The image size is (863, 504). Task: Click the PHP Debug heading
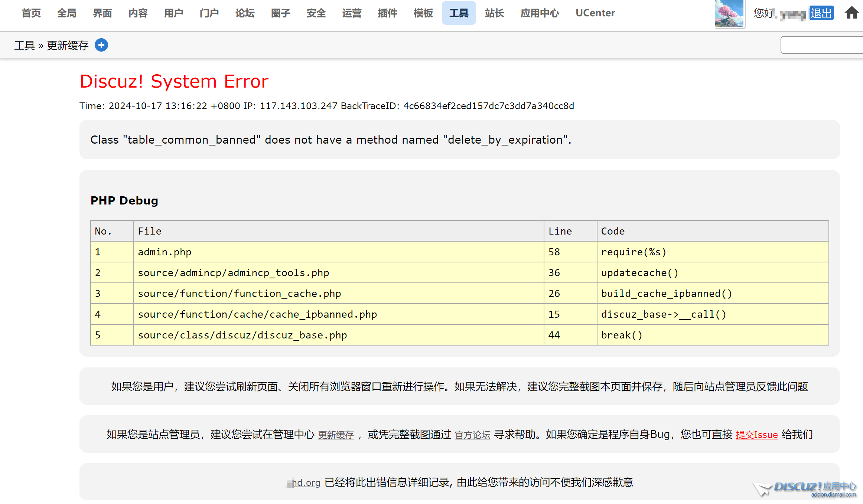tap(124, 200)
